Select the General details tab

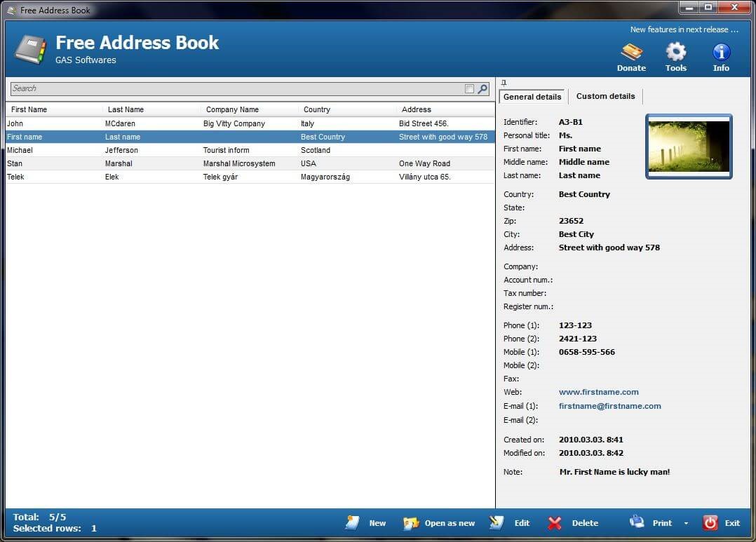click(x=532, y=96)
